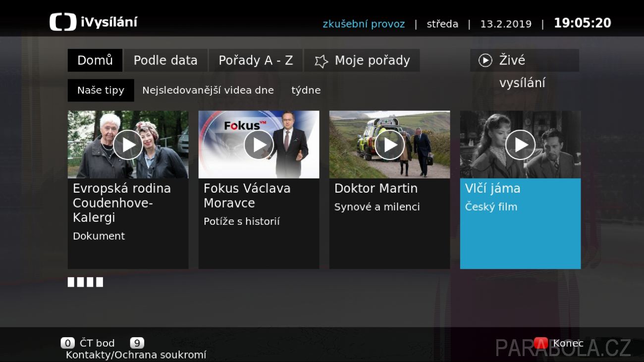Viewport: 644px width, 362px height.
Task: Click the iVysílání logo icon
Action: (x=63, y=22)
